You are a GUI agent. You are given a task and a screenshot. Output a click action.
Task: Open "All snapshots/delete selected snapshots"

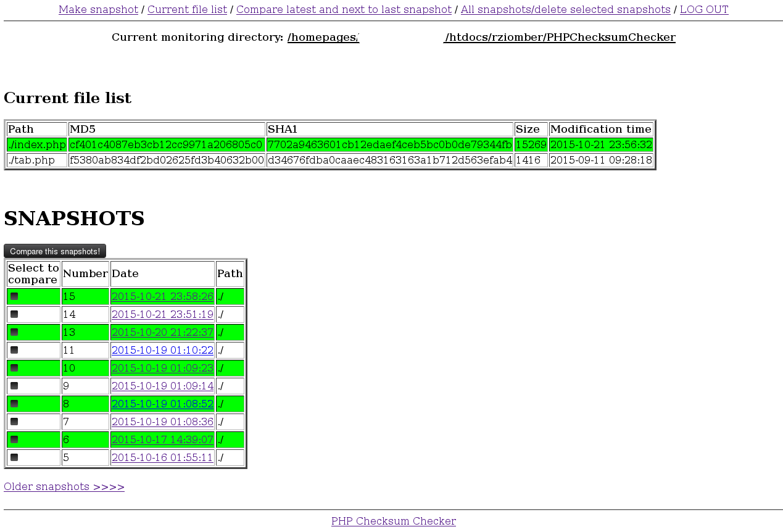(x=565, y=9)
